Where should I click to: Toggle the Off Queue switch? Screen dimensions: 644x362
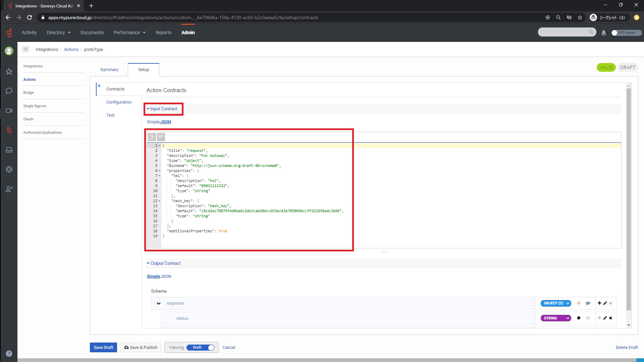pos(626,33)
